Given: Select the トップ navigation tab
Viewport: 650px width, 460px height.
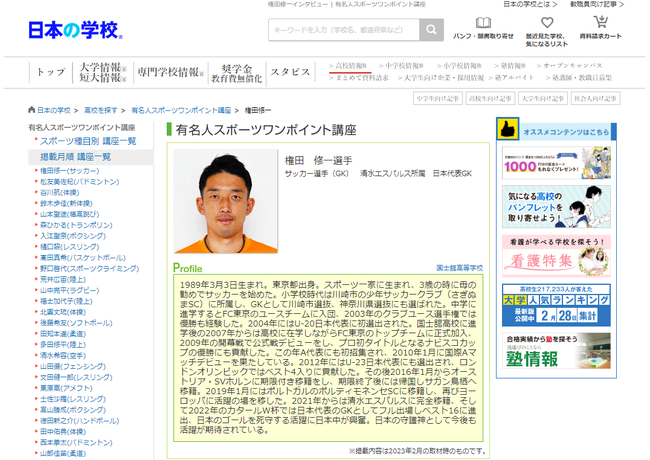Looking at the screenshot, I should tap(50, 72).
